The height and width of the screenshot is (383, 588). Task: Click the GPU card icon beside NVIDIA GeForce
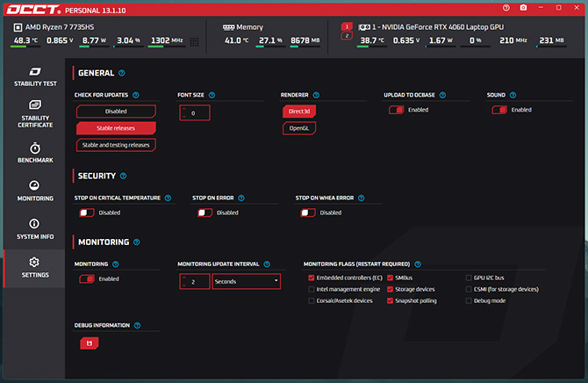point(363,27)
